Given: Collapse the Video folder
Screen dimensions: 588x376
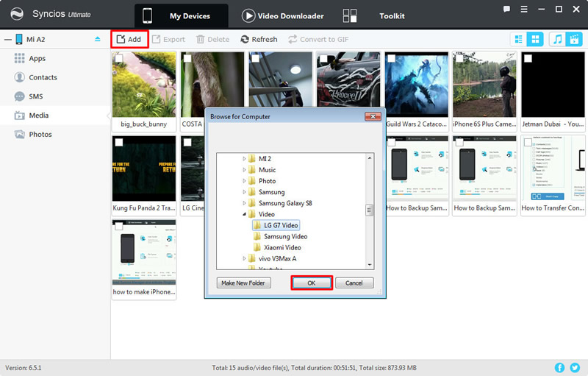Looking at the screenshot, I should tap(244, 214).
